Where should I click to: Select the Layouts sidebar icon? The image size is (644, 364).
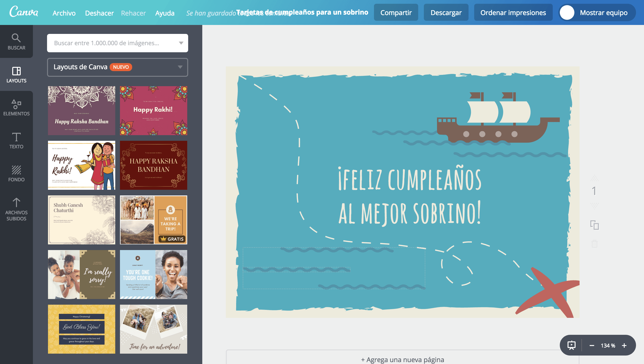pos(16,75)
